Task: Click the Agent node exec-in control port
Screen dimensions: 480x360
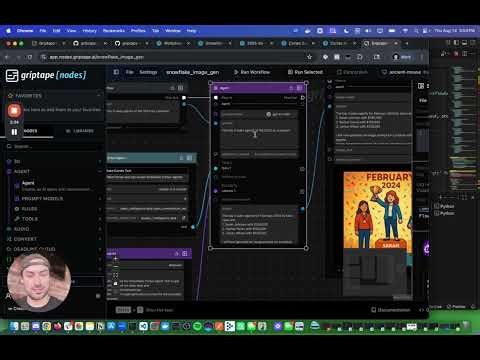Action: (x=216, y=98)
